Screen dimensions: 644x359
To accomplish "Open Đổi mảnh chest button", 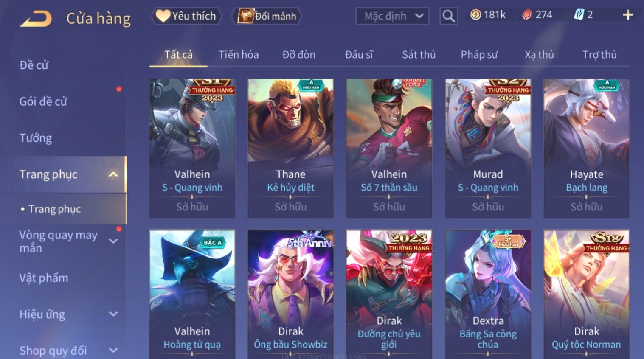I will tap(267, 16).
